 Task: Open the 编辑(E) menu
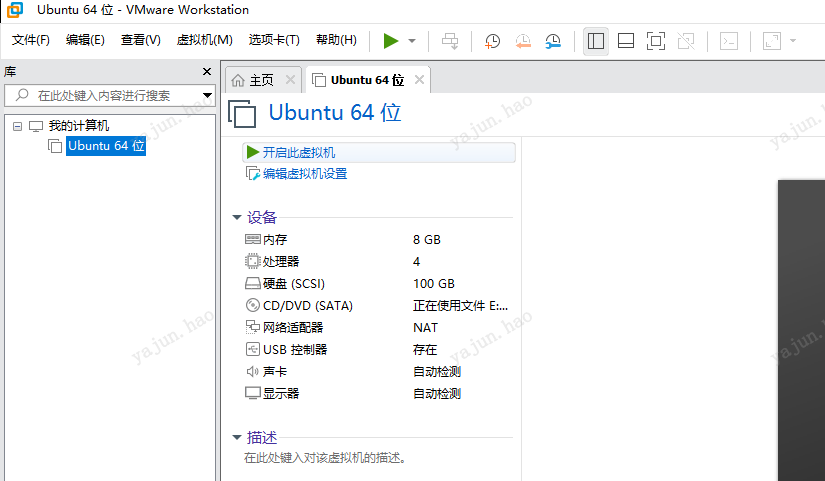click(x=85, y=40)
